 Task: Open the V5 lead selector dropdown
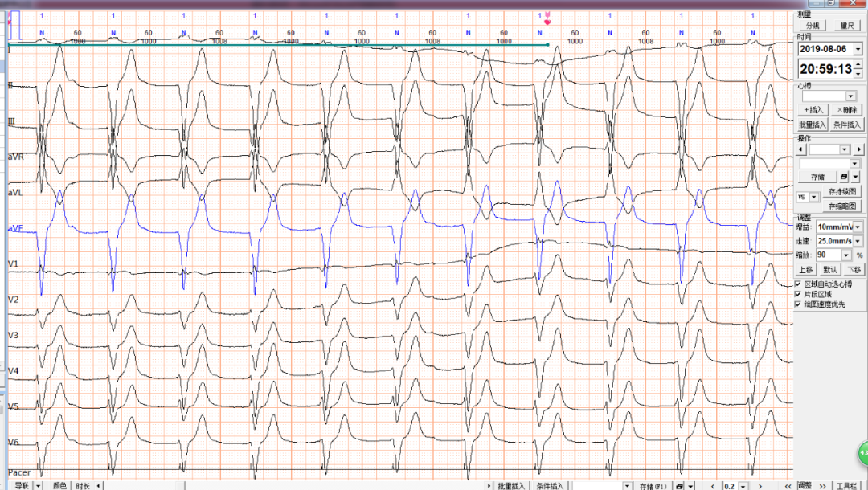point(813,197)
